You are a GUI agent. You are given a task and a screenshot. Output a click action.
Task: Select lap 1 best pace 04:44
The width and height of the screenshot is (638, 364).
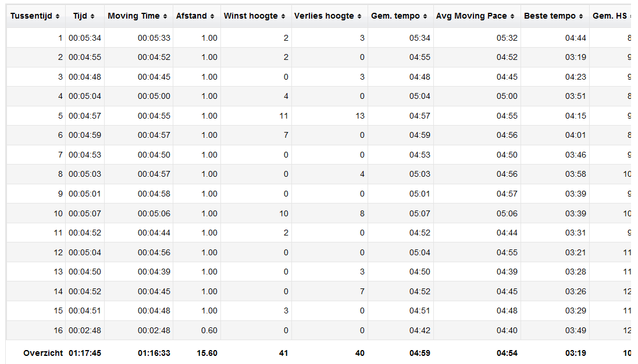click(575, 38)
